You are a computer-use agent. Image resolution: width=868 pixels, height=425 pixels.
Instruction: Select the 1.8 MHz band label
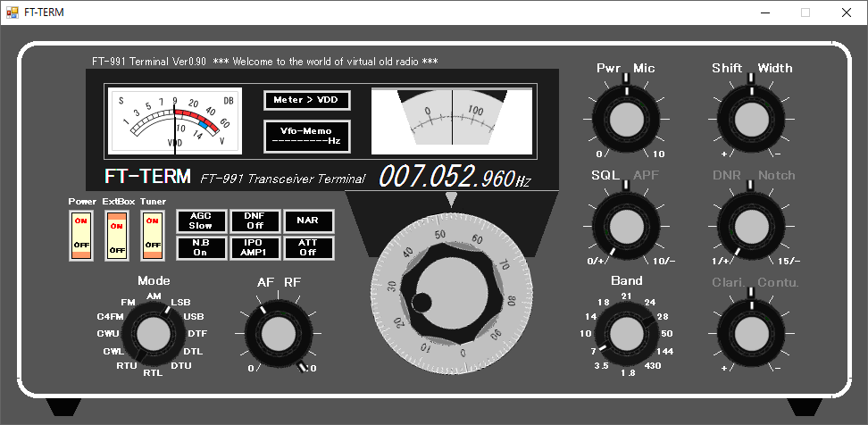tap(629, 373)
